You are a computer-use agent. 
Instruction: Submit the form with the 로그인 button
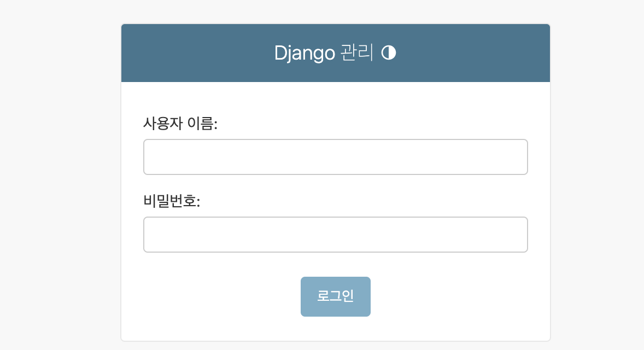pyautogui.click(x=335, y=296)
